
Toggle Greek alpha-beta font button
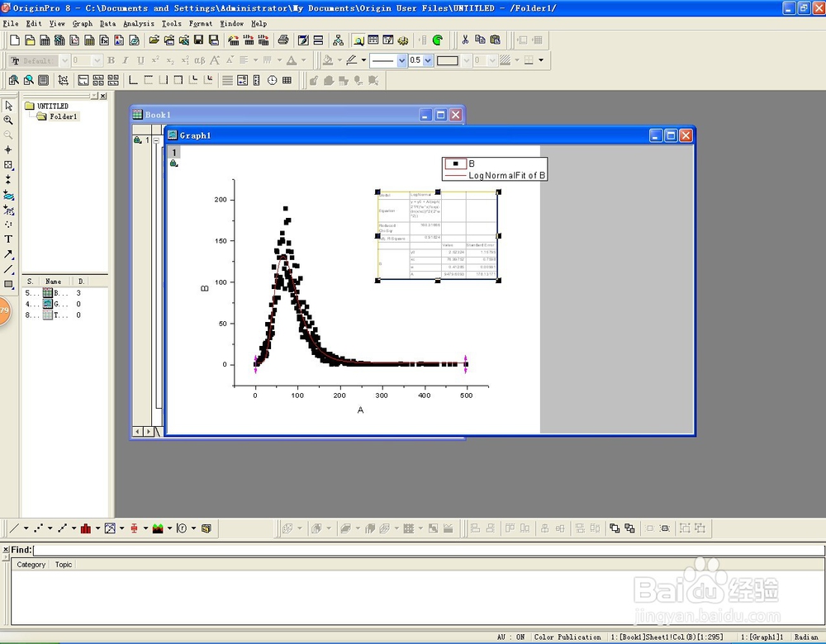200,60
